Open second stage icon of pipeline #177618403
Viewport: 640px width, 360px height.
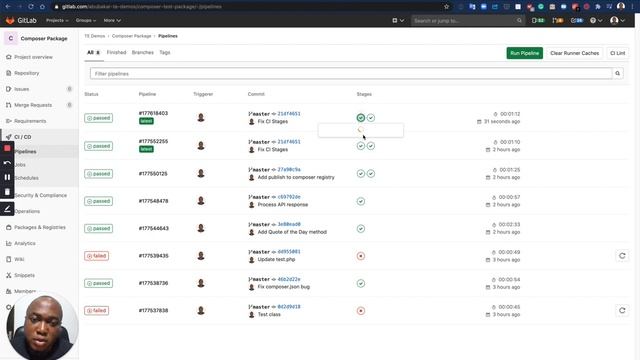point(371,118)
